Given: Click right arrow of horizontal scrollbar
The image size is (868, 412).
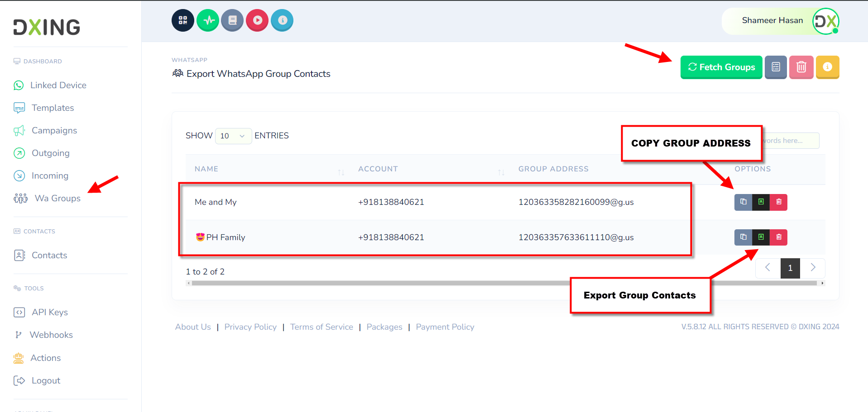Looking at the screenshot, I should coord(823,283).
